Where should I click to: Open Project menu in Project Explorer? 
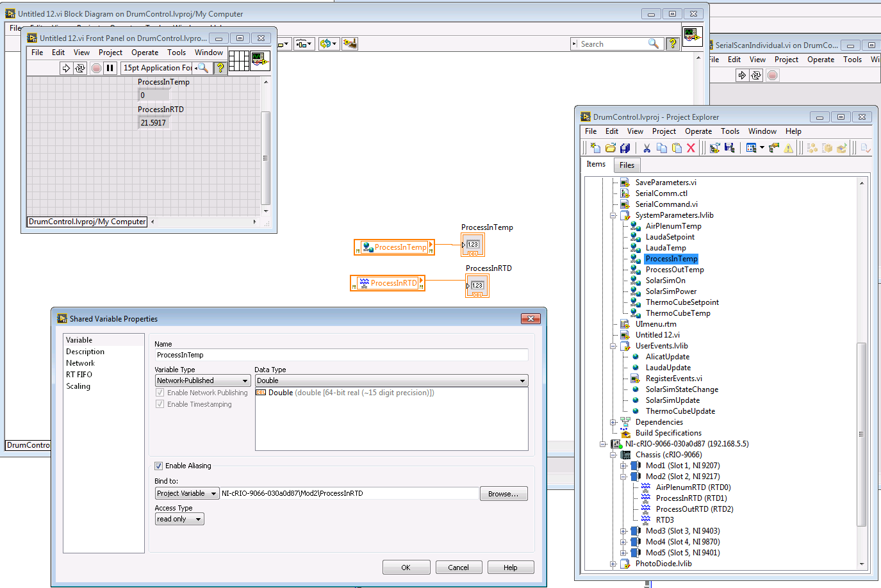tap(664, 131)
